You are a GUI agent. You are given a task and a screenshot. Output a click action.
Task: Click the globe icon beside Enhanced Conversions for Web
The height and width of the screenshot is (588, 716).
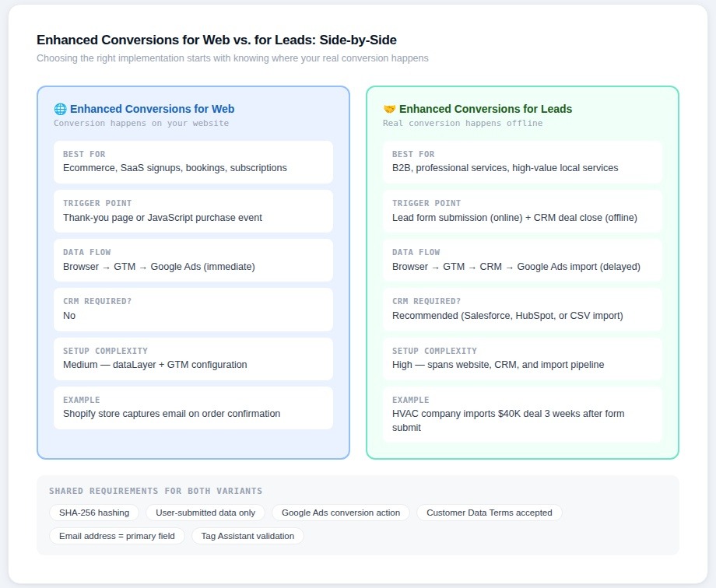(60, 110)
